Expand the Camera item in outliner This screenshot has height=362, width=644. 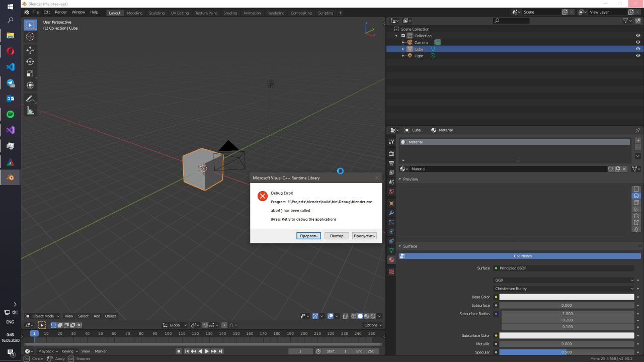tap(404, 42)
